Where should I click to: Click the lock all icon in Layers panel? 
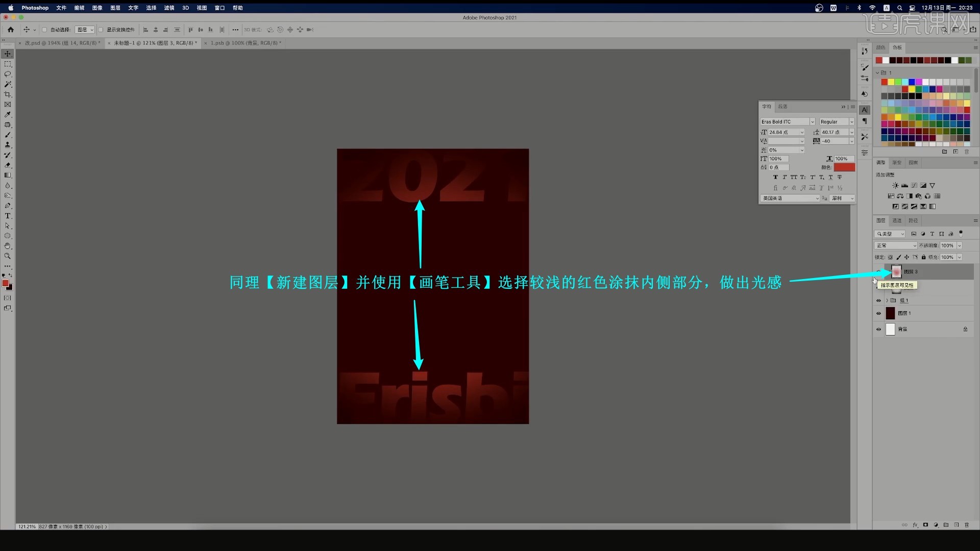pyautogui.click(x=923, y=257)
